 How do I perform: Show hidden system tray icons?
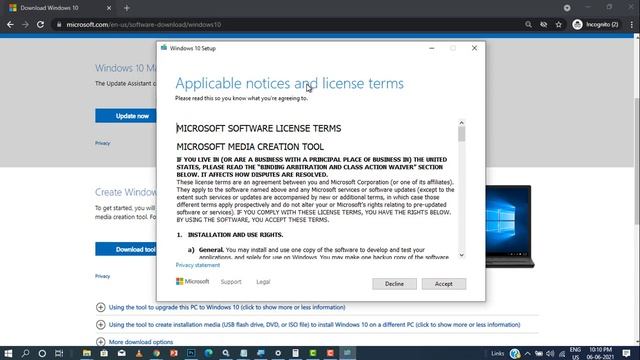pos(528,353)
